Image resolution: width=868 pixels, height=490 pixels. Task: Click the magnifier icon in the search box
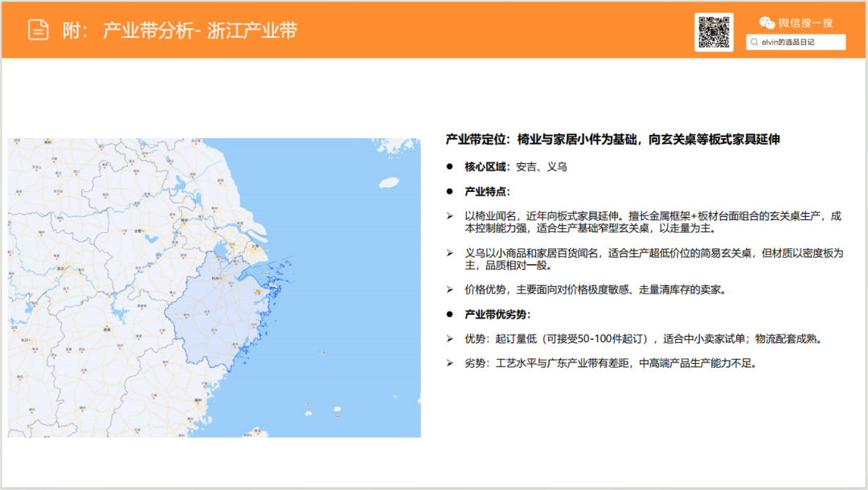pos(754,42)
